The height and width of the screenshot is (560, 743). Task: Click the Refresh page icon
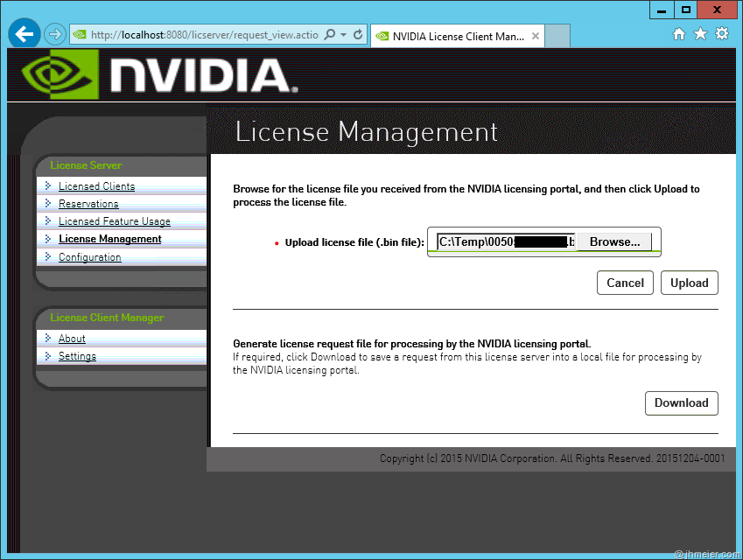pos(358,35)
